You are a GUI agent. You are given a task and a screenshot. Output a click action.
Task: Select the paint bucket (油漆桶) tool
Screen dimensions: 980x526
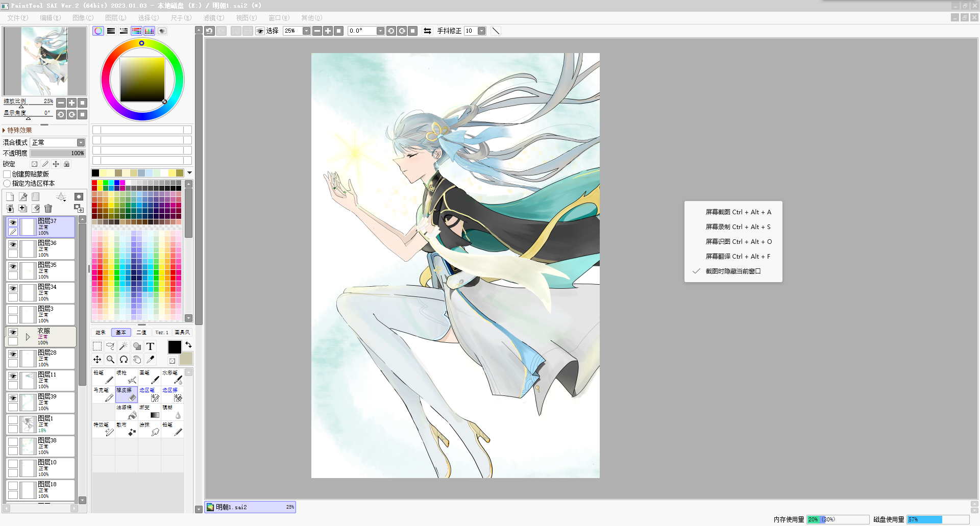point(126,412)
